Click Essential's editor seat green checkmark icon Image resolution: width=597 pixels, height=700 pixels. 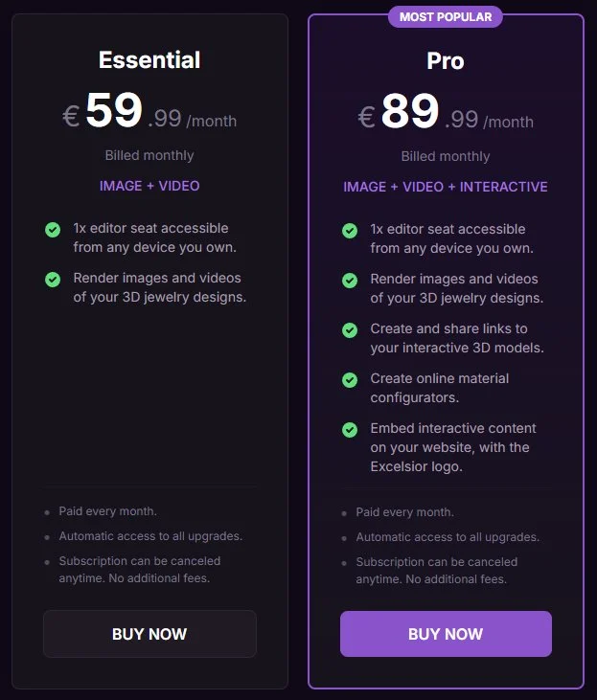click(53, 230)
